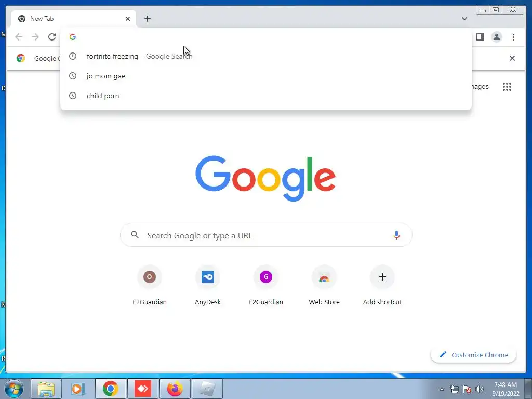Viewport: 532px width, 399px height.
Task: Open the Chrome side panel
Action: point(480,37)
